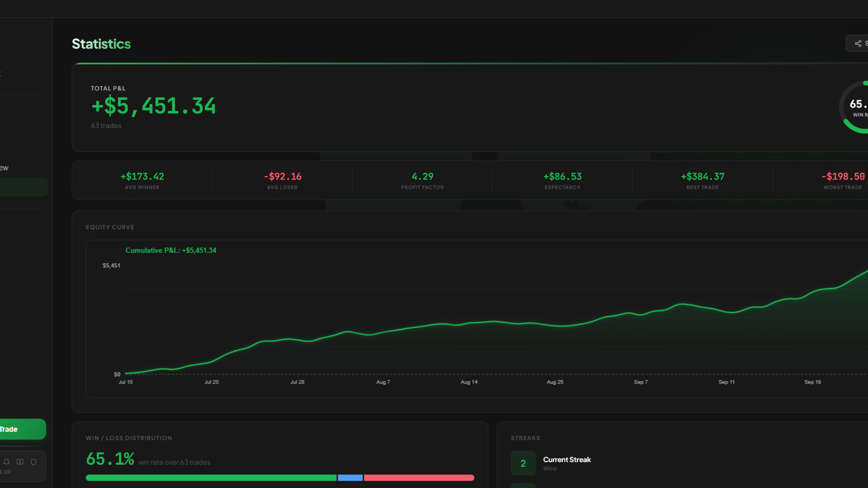Click the red losses segment of distribution bar
This screenshot has width=868, height=488.
419,477
